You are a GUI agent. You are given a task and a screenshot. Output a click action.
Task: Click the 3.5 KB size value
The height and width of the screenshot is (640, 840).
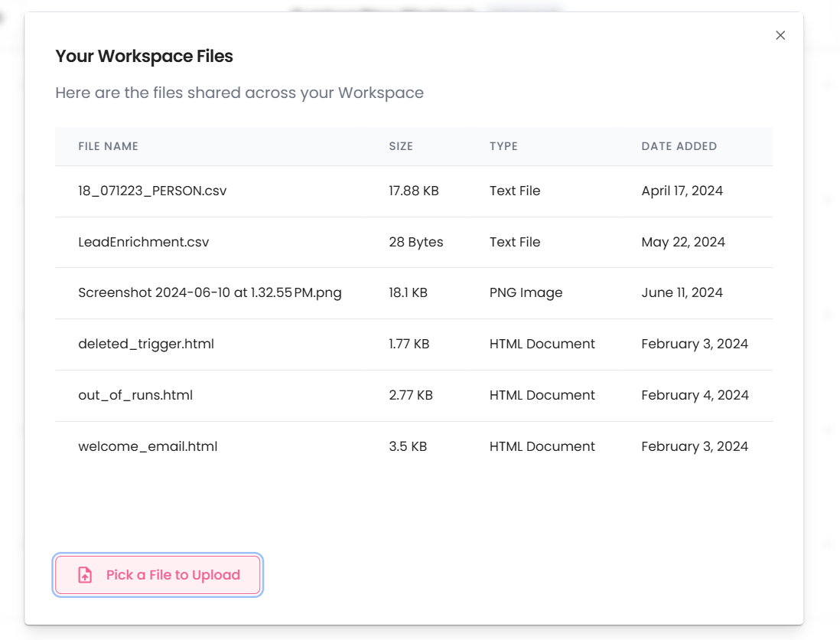pos(408,446)
